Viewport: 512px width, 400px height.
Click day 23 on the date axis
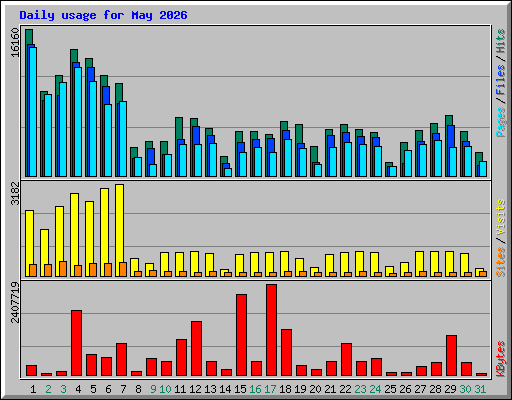(x=360, y=389)
